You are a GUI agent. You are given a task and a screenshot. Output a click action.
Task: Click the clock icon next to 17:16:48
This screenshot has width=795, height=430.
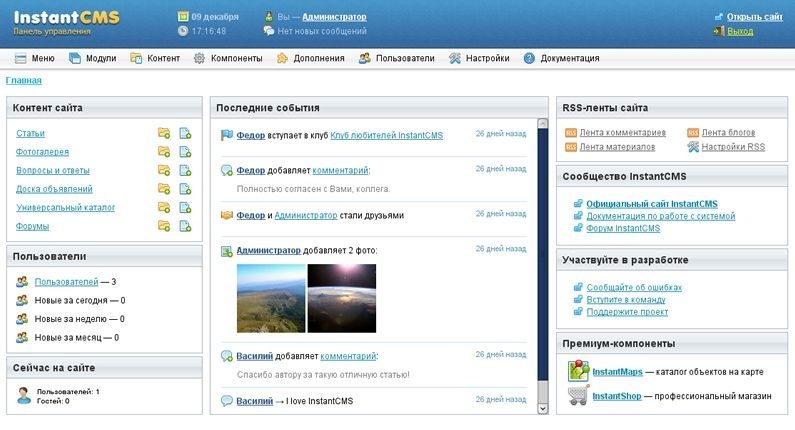coord(183,31)
